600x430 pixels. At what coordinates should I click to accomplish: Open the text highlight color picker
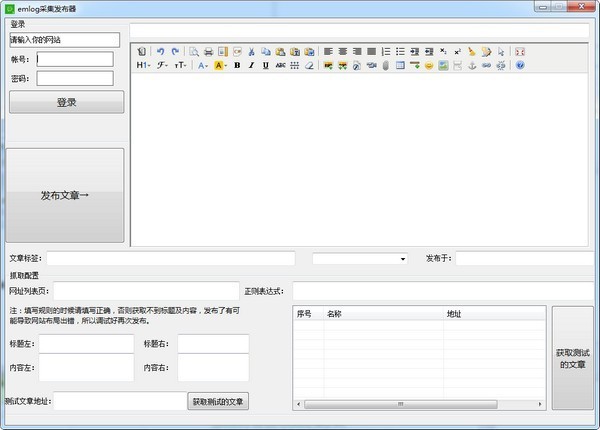coord(220,65)
